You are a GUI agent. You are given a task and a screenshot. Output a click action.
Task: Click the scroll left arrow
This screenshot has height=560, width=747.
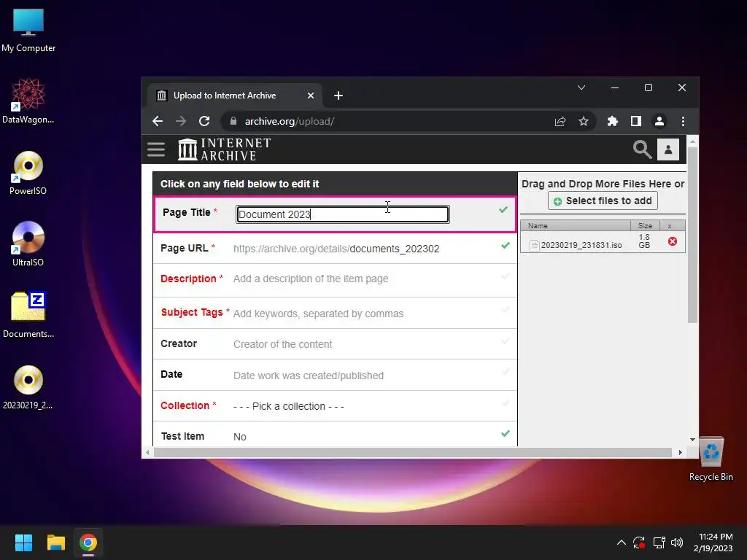pos(147,452)
